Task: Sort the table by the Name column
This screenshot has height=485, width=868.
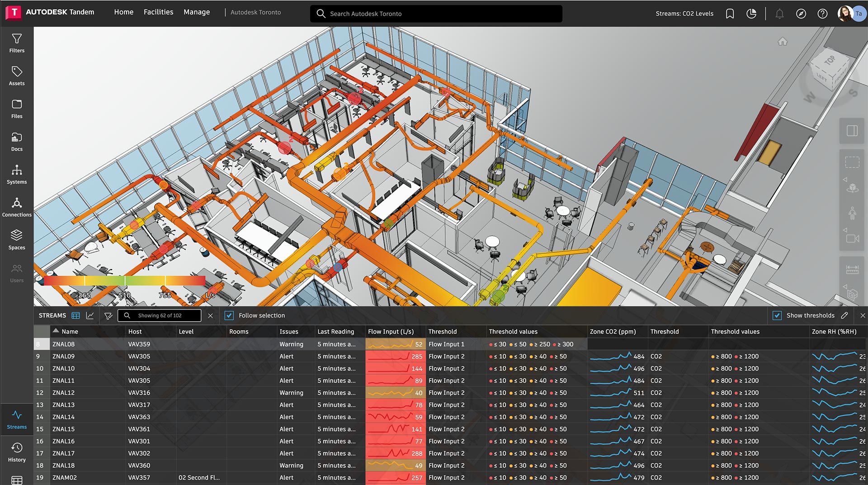Action: pos(70,332)
